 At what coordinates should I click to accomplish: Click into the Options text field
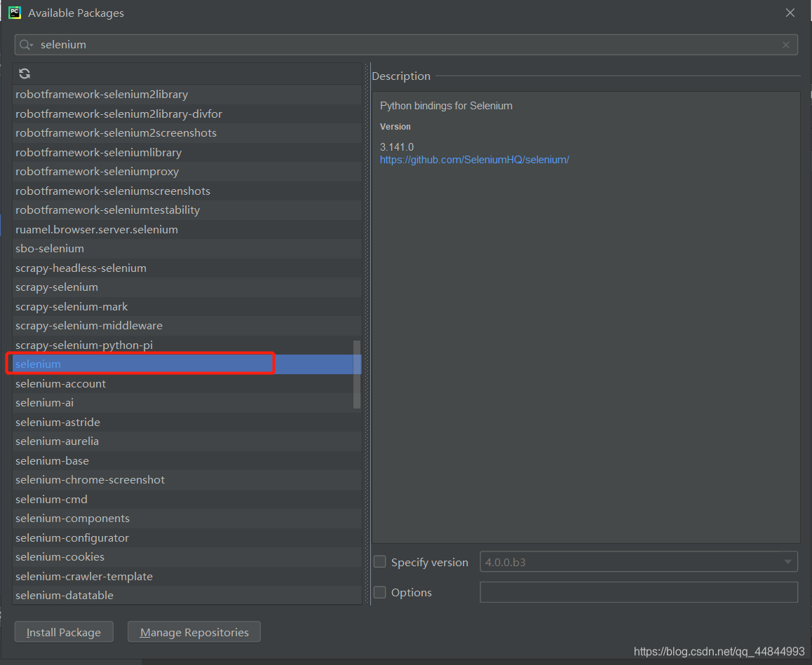tap(639, 592)
